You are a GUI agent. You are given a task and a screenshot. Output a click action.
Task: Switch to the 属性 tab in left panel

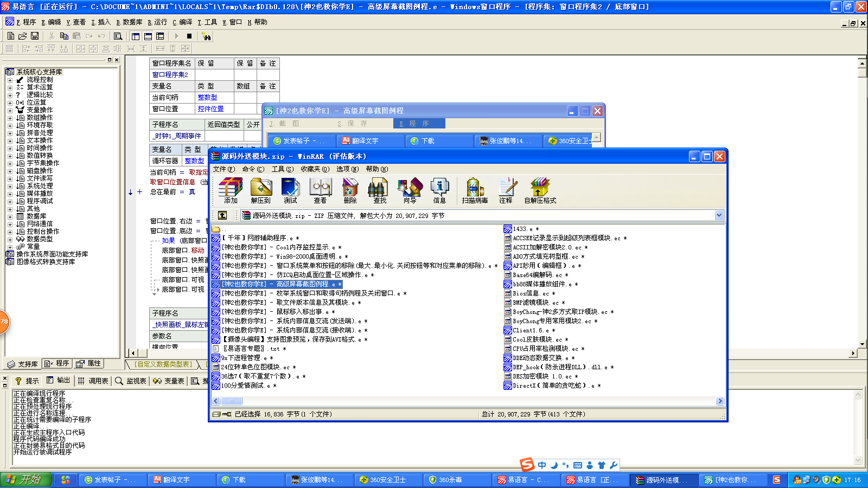(x=89, y=363)
